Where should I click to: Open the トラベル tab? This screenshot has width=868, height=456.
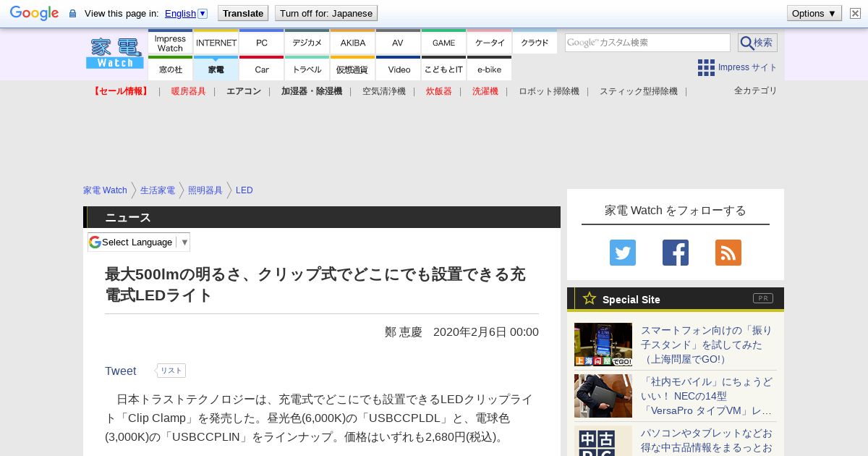click(x=307, y=69)
